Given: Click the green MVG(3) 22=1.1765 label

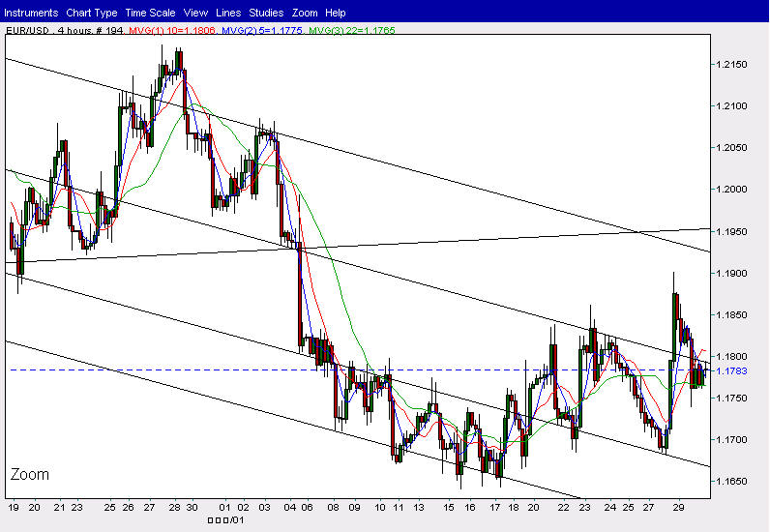Looking at the screenshot, I should pyautogui.click(x=352, y=30).
